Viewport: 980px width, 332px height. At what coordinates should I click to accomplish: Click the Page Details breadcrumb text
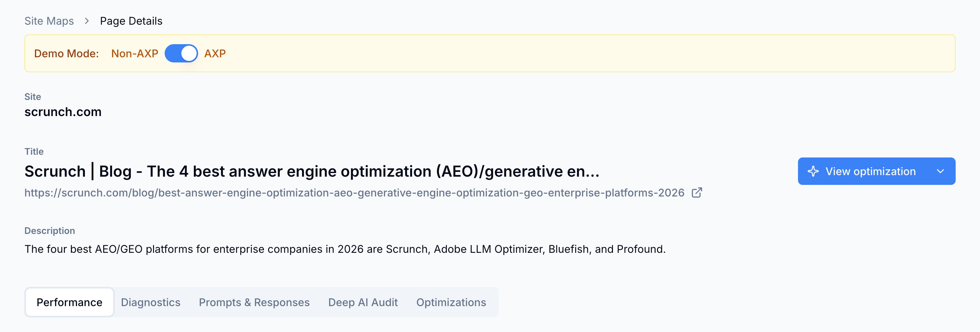(131, 21)
